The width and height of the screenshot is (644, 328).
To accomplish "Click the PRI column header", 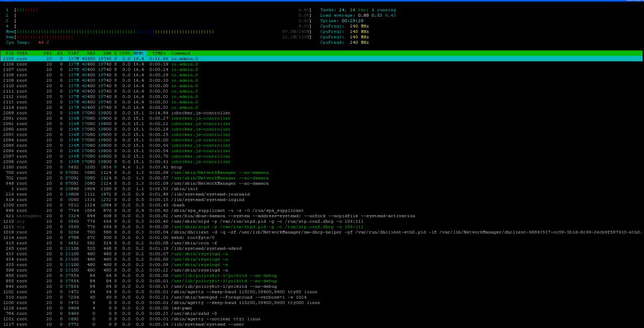I will [47, 53].
